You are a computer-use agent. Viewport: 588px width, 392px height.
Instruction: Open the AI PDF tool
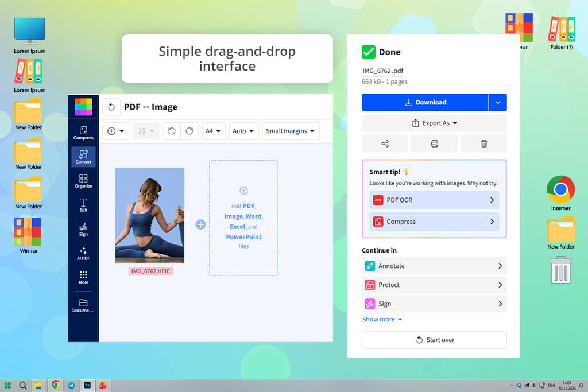pyautogui.click(x=83, y=253)
